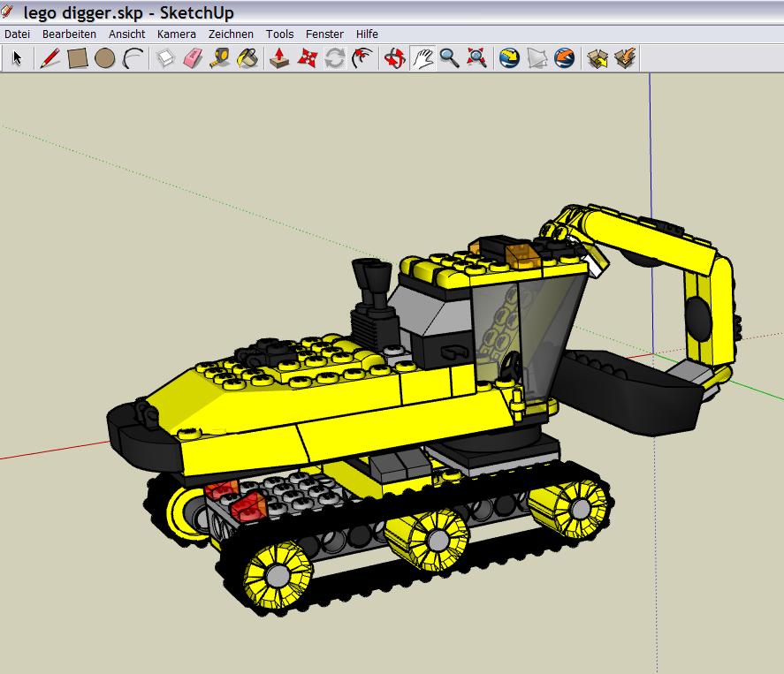The width and height of the screenshot is (784, 674).
Task: Pick the Line pencil tool
Action: (x=49, y=58)
